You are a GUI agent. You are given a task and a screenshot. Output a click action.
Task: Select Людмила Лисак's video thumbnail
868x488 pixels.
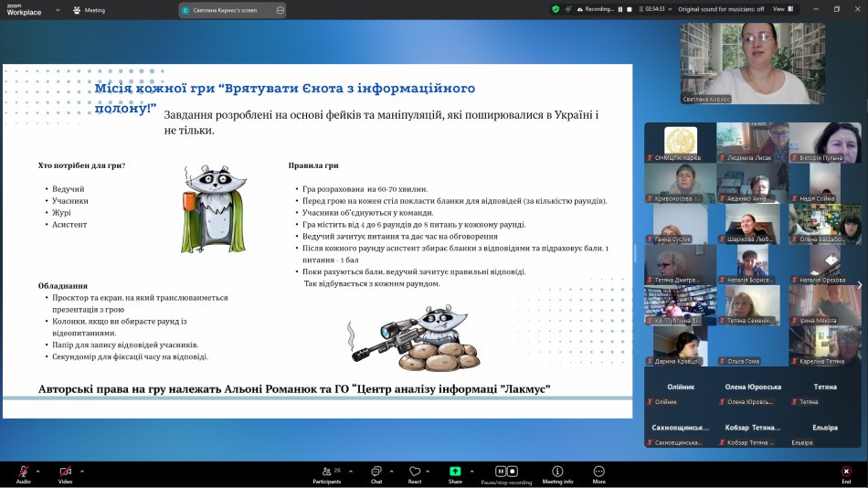(752, 143)
